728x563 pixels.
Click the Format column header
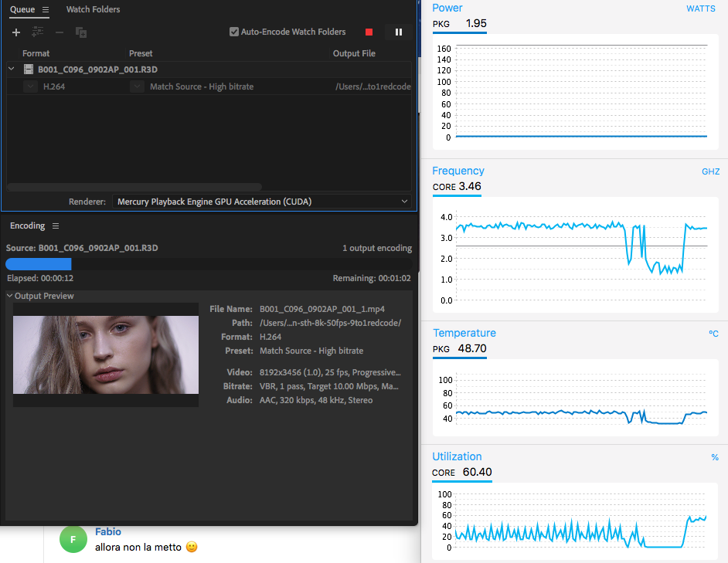click(x=36, y=53)
